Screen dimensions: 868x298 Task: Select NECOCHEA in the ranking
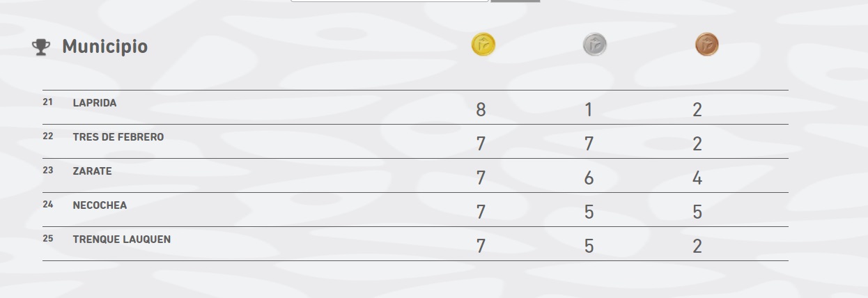pos(100,205)
